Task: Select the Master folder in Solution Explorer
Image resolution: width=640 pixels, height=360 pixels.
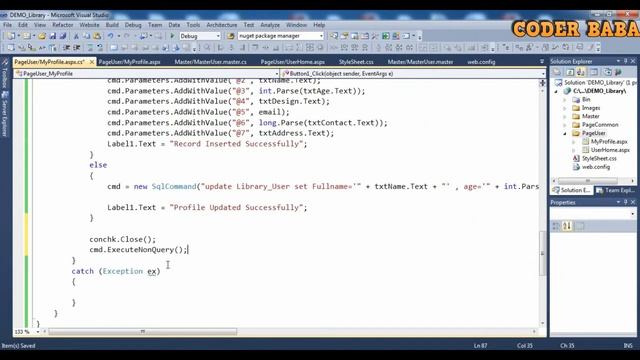Action: 590,116
